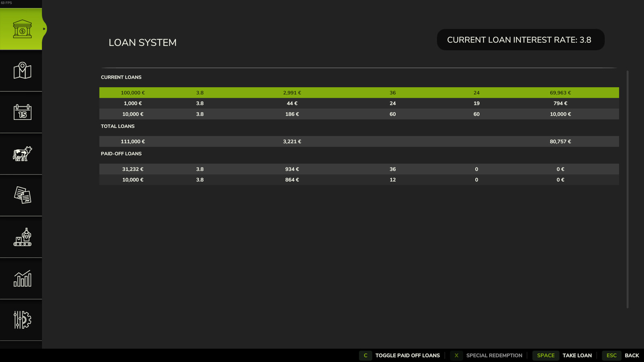This screenshot has height=362, width=644.
Task: Click the arrow beside the bank tab
Action: (x=44, y=29)
